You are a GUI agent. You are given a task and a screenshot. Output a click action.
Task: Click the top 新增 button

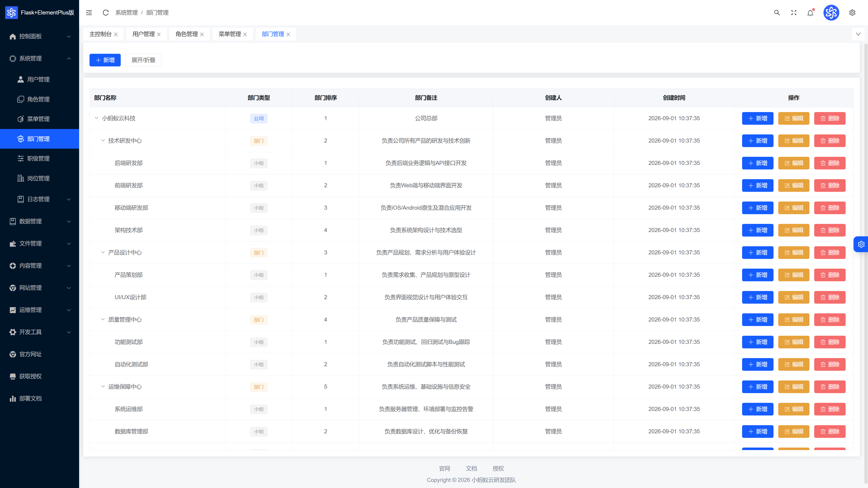pos(105,60)
